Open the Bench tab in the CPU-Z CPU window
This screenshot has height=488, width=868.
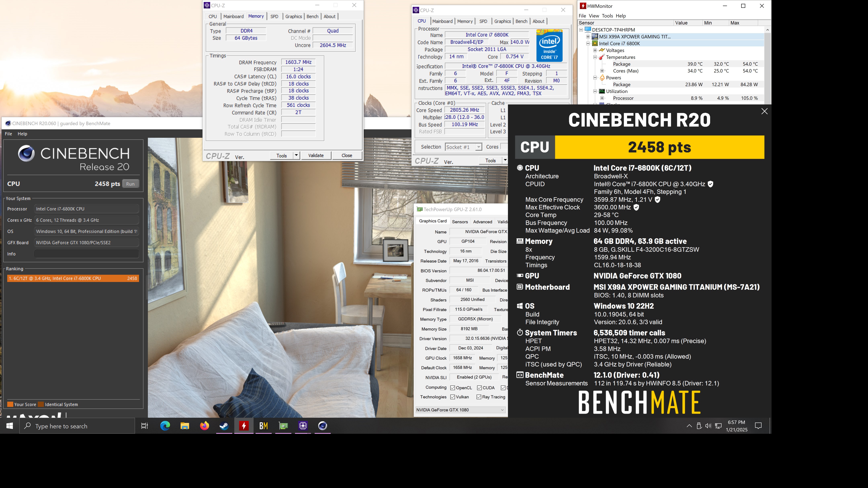coord(521,21)
